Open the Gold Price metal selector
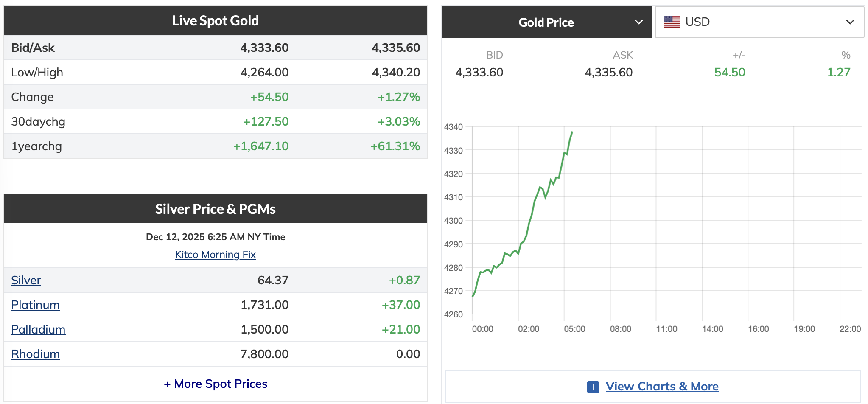This screenshot has height=404, width=868. [x=546, y=22]
